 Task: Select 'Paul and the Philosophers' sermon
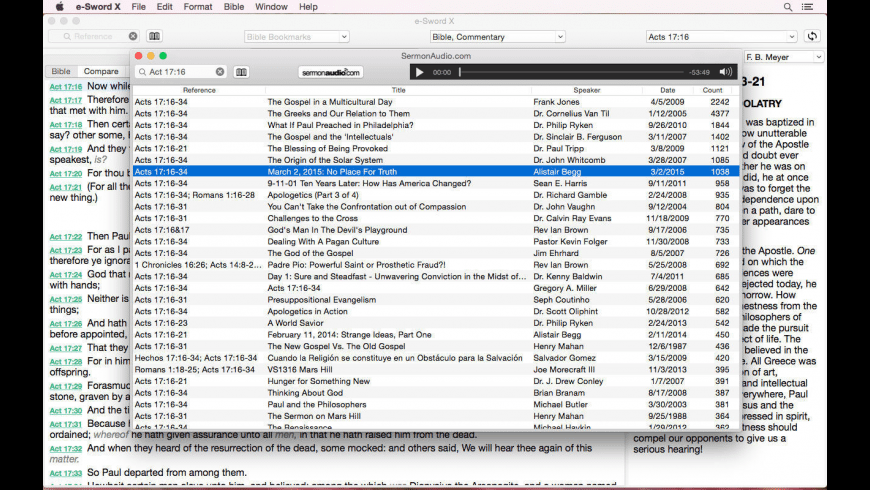tap(436, 405)
